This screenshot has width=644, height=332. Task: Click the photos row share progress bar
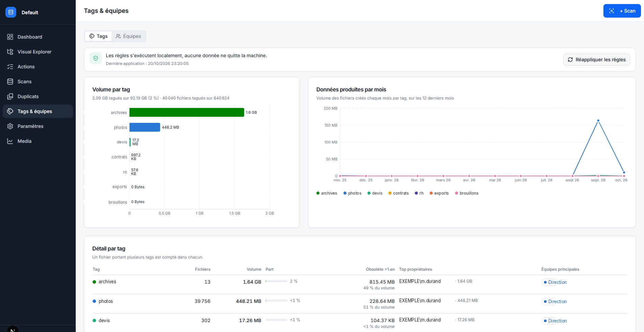277,301
